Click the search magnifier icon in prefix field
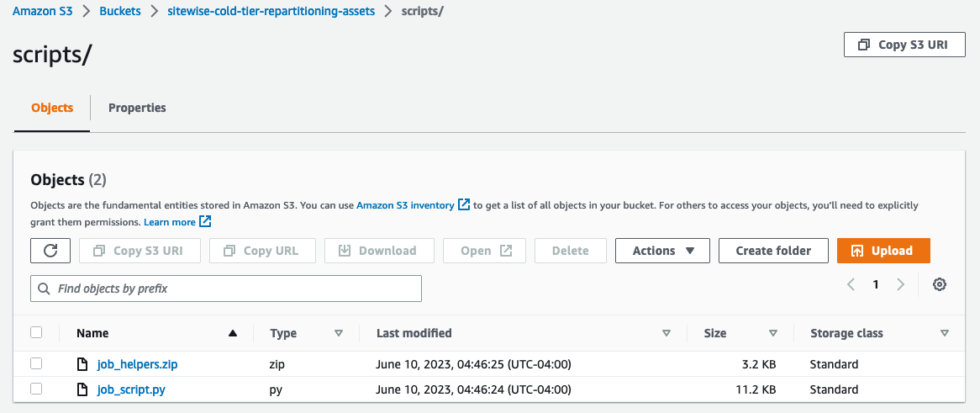Viewport: 980px width, 413px height. click(x=44, y=289)
